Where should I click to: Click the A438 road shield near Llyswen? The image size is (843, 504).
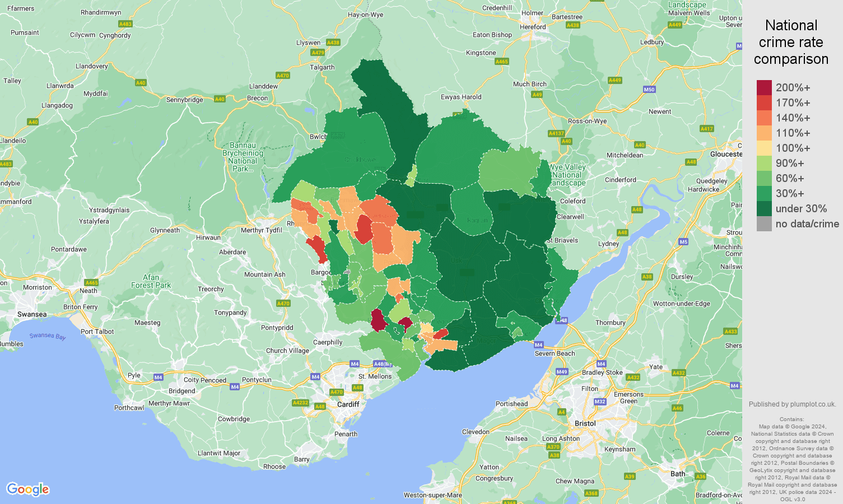point(333,43)
